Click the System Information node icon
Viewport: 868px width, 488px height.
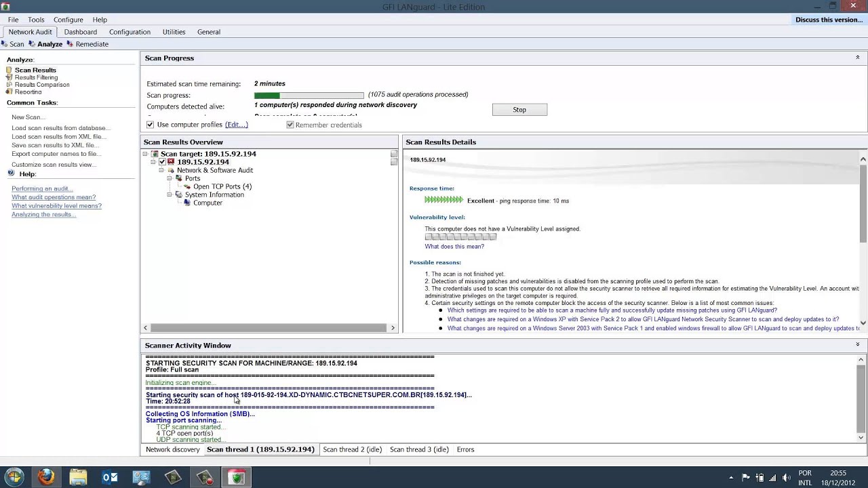(x=179, y=195)
